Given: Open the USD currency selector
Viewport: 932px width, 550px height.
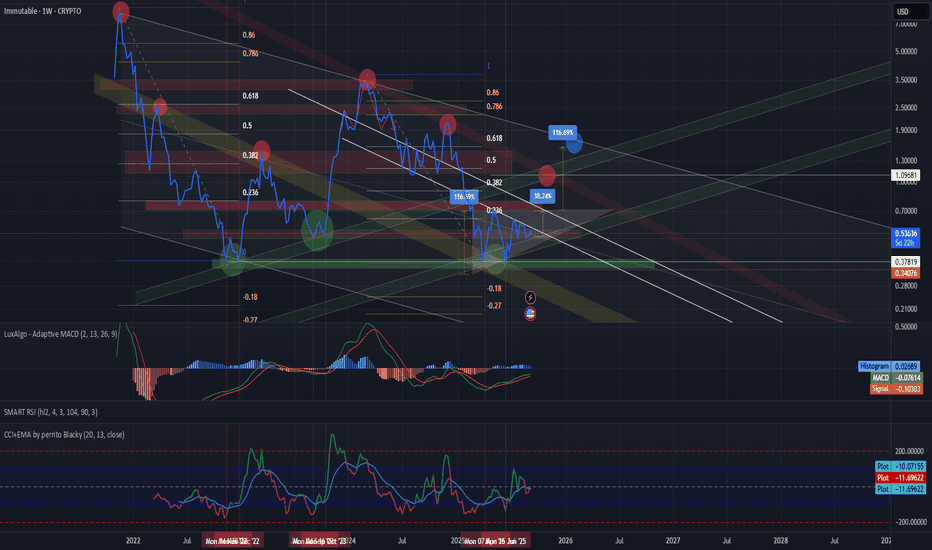Looking at the screenshot, I should click(901, 12).
